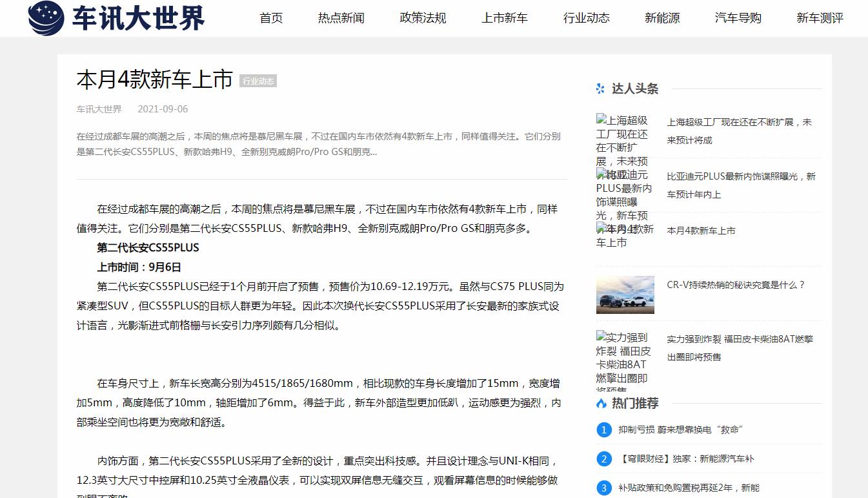
Task: Click the publish date 2021-09-06
Action: click(x=163, y=109)
